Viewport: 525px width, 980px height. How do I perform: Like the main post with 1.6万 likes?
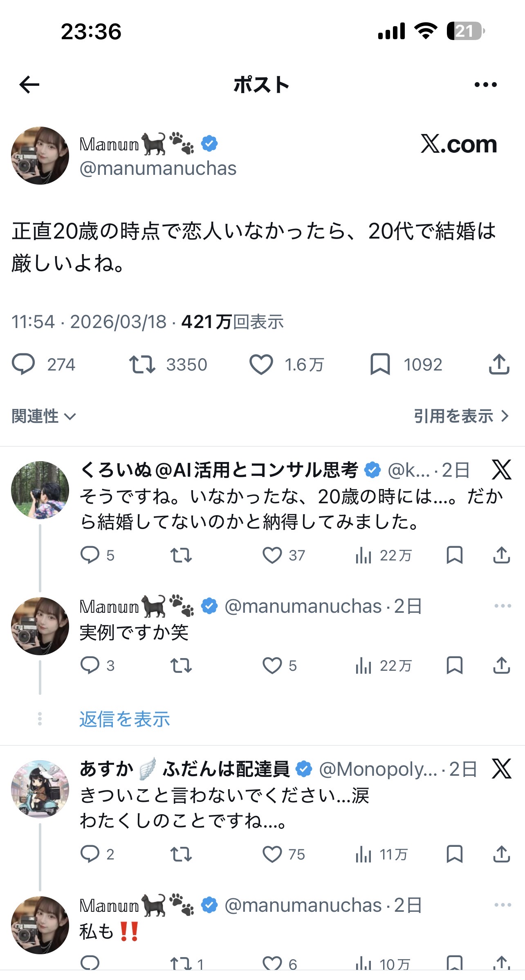pyautogui.click(x=261, y=364)
